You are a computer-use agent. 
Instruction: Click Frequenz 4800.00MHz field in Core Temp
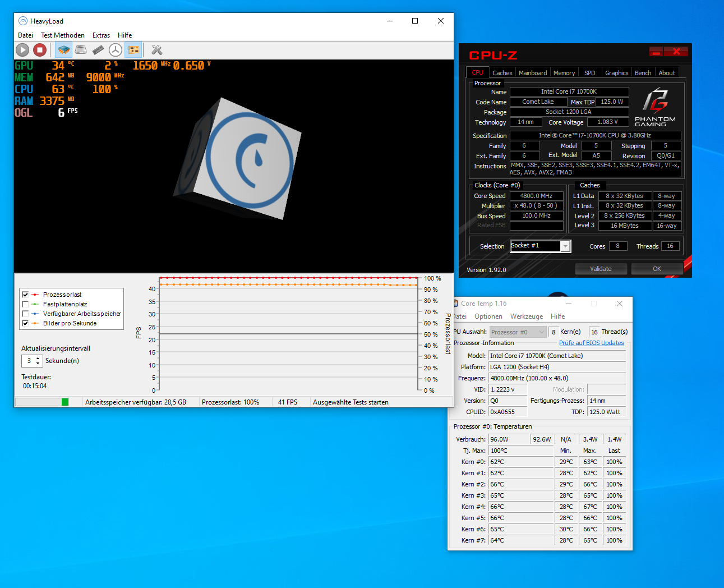coord(557,378)
